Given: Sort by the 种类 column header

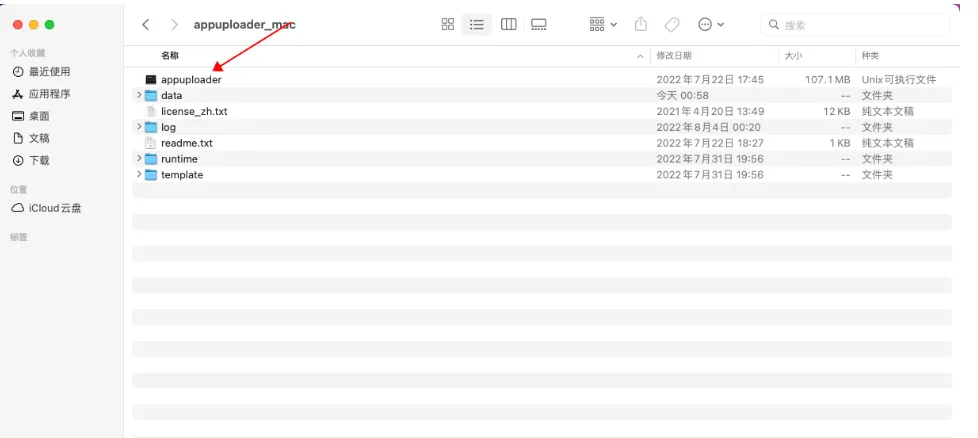Looking at the screenshot, I should coord(870,56).
